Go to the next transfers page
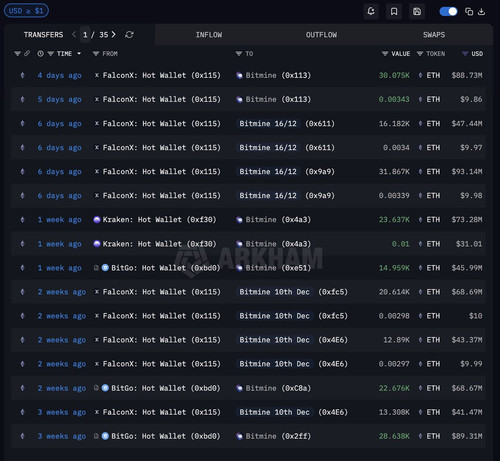 click(x=114, y=35)
